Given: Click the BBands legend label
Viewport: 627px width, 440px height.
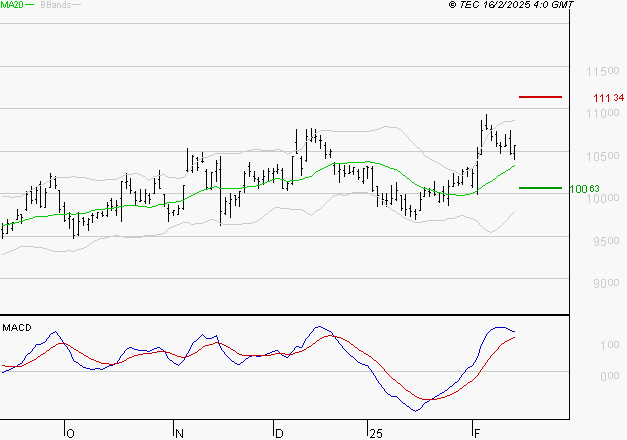Looking at the screenshot, I should pos(56,5).
